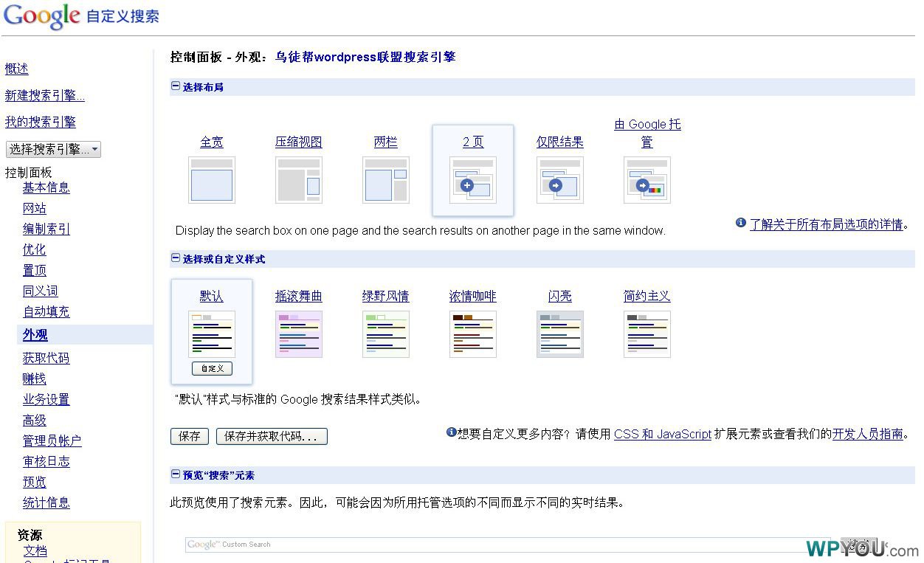
Task: Choose the 默认 style preview icon
Action: point(212,334)
